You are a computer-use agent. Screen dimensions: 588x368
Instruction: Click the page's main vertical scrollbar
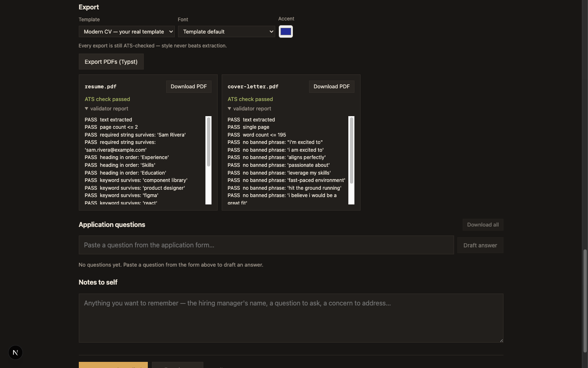pos(585,301)
